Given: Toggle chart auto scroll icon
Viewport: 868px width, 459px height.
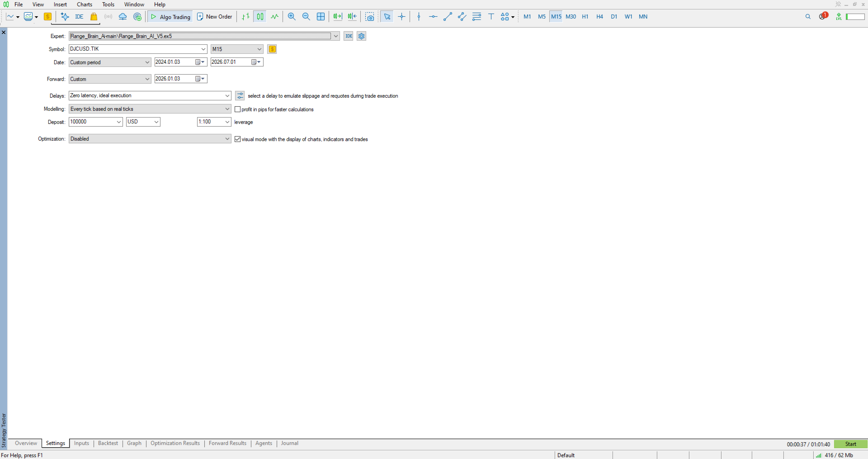Looking at the screenshot, I should [338, 17].
